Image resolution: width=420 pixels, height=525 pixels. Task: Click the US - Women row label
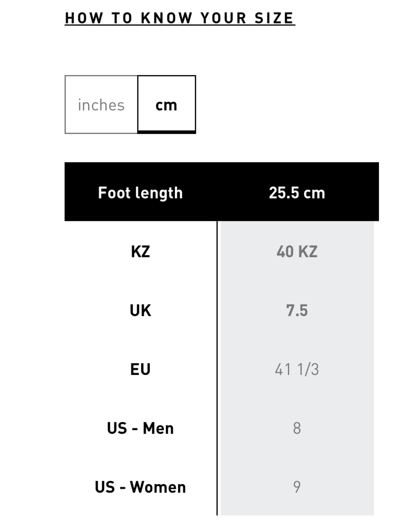click(x=140, y=487)
